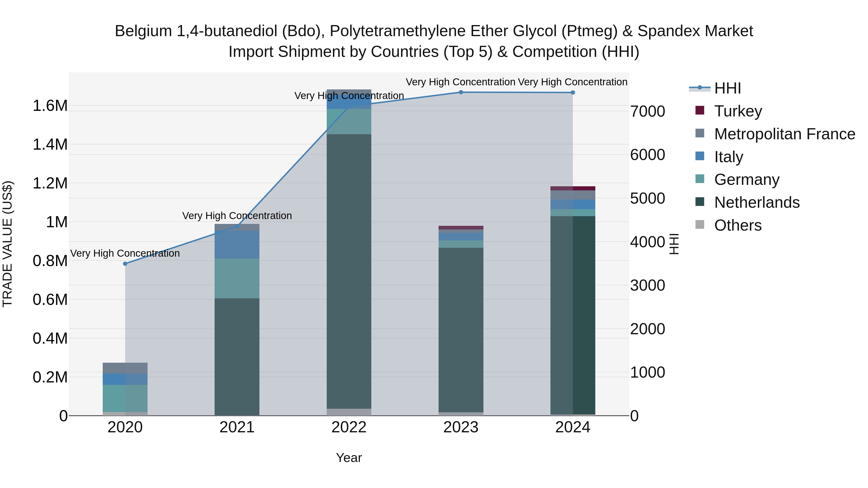Select the 2024 HHI data point

[x=573, y=93]
